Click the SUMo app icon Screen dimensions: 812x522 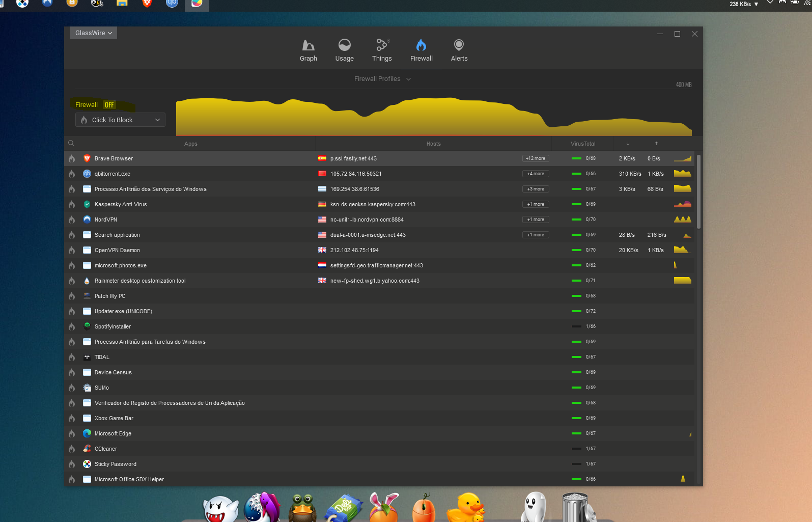tap(87, 388)
